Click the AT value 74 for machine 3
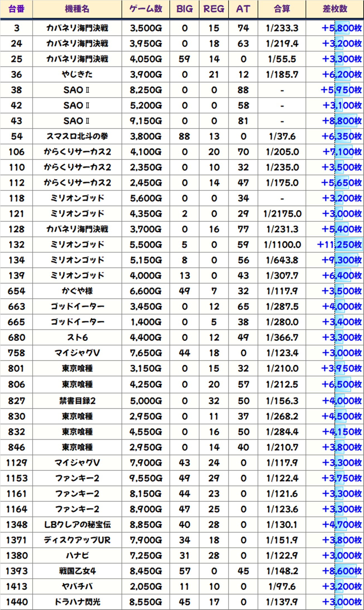Viewport: 364px width, 610px height. point(243,28)
